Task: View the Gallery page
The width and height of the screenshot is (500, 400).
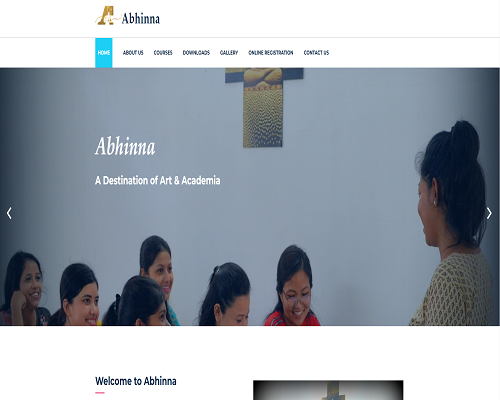Action: pyautogui.click(x=229, y=53)
